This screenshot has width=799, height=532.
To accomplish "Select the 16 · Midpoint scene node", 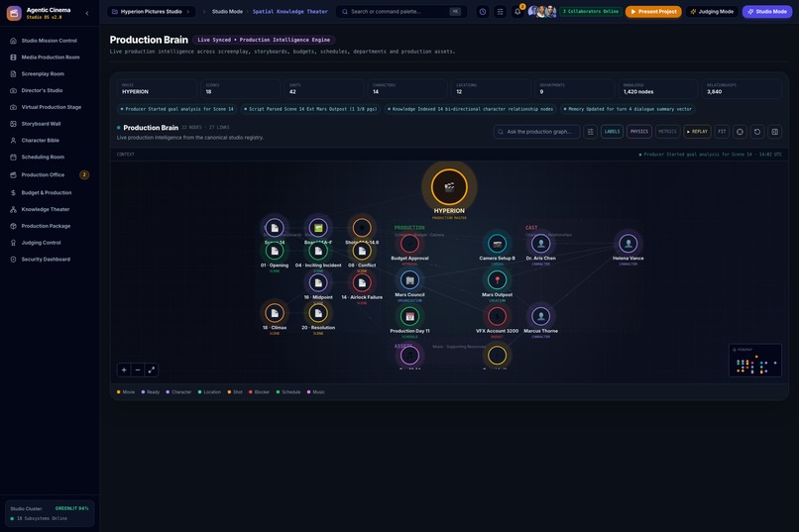I will click(318, 283).
